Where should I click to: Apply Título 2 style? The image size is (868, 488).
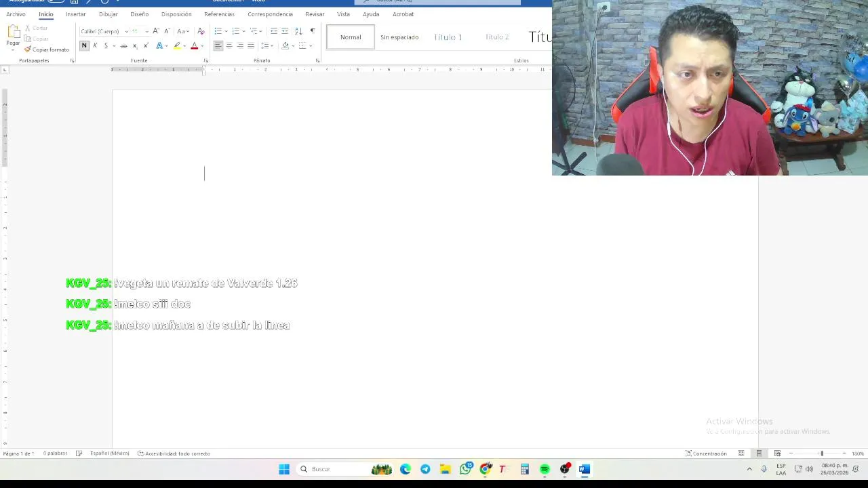[x=497, y=37]
